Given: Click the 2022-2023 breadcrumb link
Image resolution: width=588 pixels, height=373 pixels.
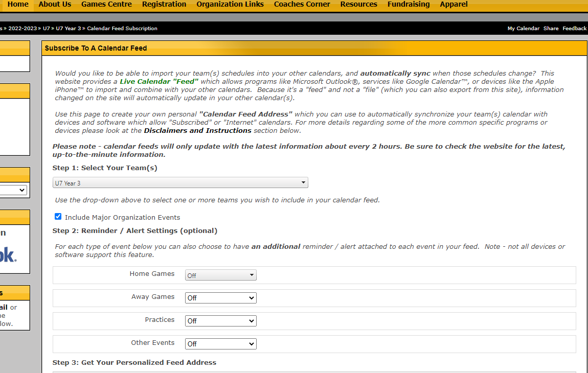Looking at the screenshot, I should pyautogui.click(x=22, y=29).
